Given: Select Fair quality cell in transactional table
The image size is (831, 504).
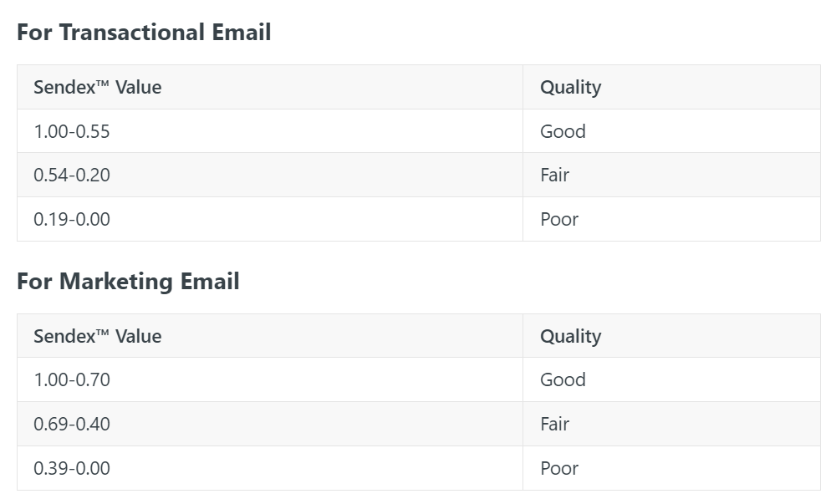Looking at the screenshot, I should click(671, 175).
